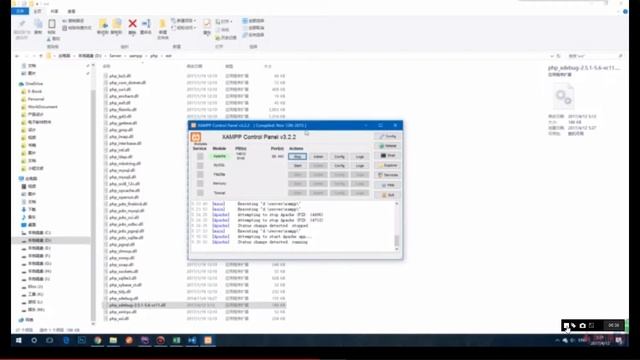Click Select all in ribbon

click(x=253, y=20)
